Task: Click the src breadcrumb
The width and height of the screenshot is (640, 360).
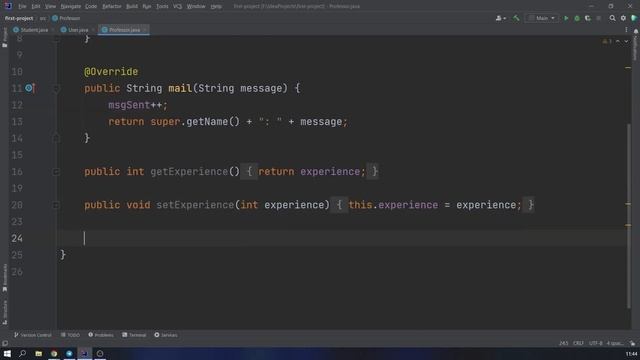Action: pos(43,18)
